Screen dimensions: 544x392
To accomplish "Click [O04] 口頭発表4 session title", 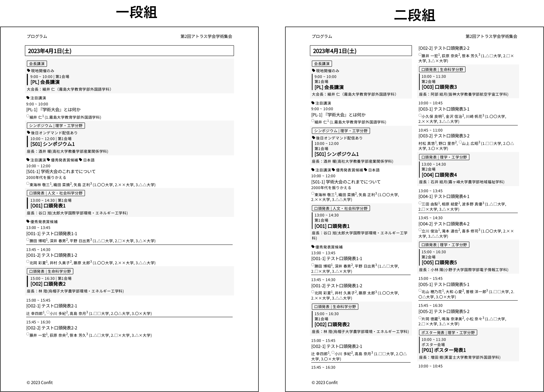I will click(439, 175).
